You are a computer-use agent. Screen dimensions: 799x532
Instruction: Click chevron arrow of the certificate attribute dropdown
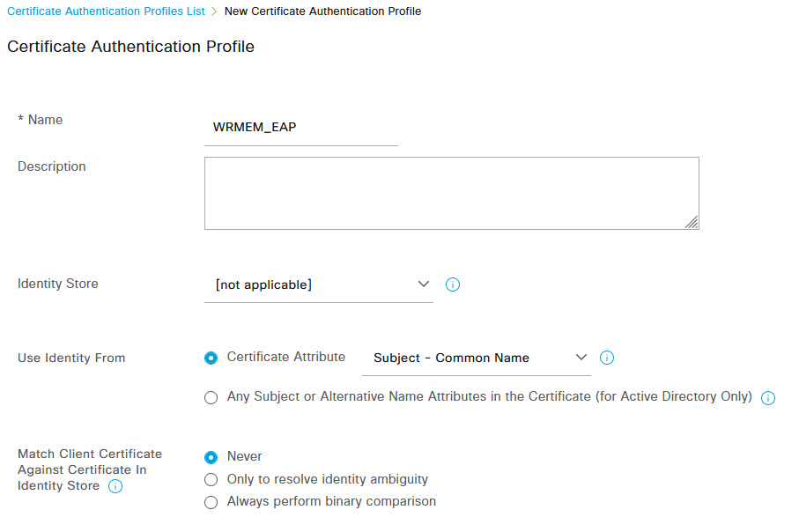click(x=581, y=358)
